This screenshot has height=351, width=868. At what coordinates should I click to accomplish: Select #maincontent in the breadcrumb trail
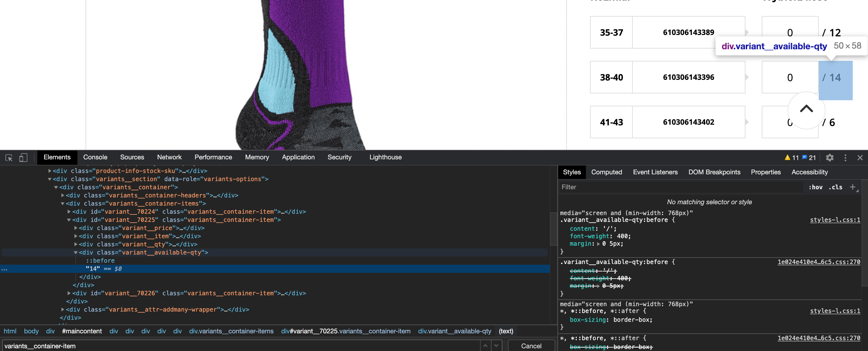click(82, 331)
